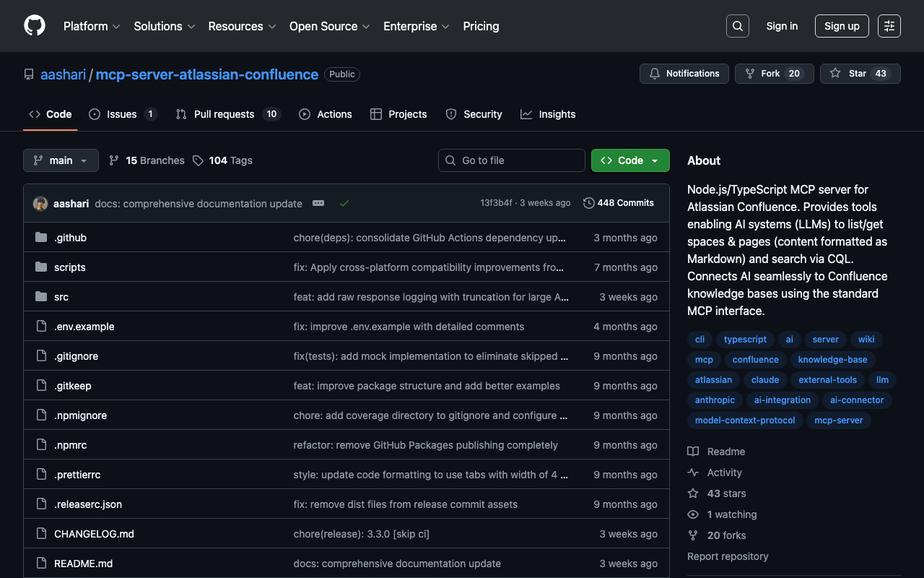Screen dimensions: 924x578
Task: Open search with the magnifier icon
Action: [737, 26]
